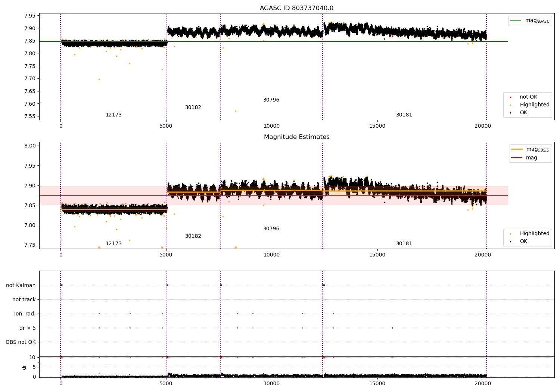Screen dimensions: 560x392
Task: Click the 10 tick on dr axis
Action: [x=32, y=357]
